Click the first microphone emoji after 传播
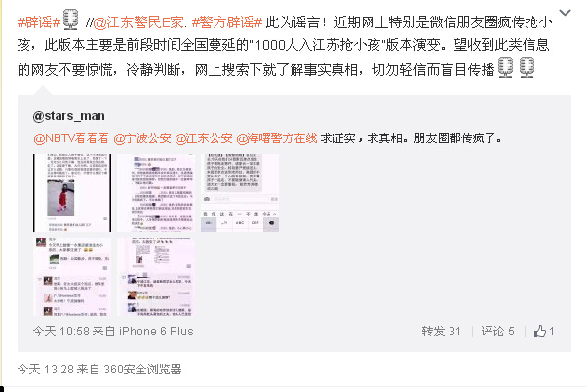The image size is (587, 392). (x=505, y=67)
